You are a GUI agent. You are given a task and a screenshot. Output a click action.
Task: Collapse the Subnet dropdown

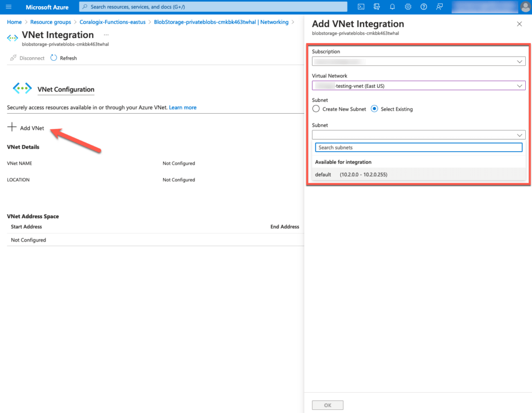click(x=418, y=135)
